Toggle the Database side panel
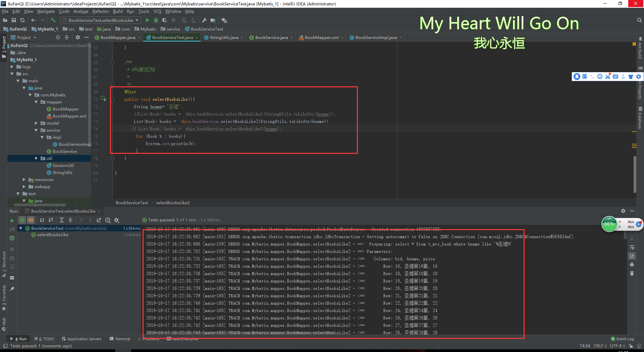Screen dimensions: 644x352 [640, 118]
